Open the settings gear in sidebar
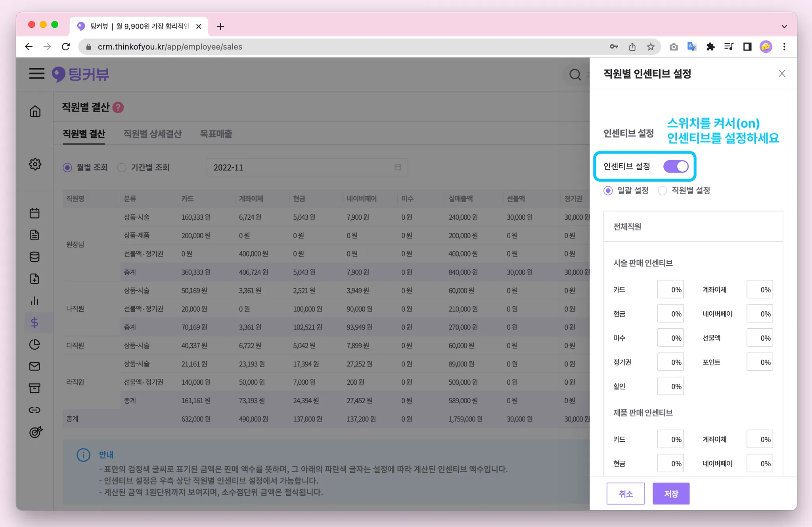Viewport: 812px width, 527px height. pyautogui.click(x=35, y=164)
